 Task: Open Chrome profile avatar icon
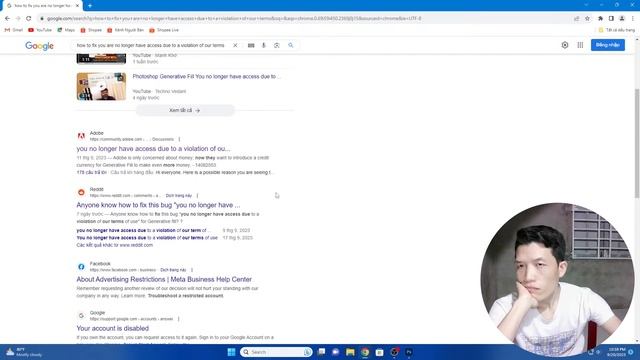point(622,18)
